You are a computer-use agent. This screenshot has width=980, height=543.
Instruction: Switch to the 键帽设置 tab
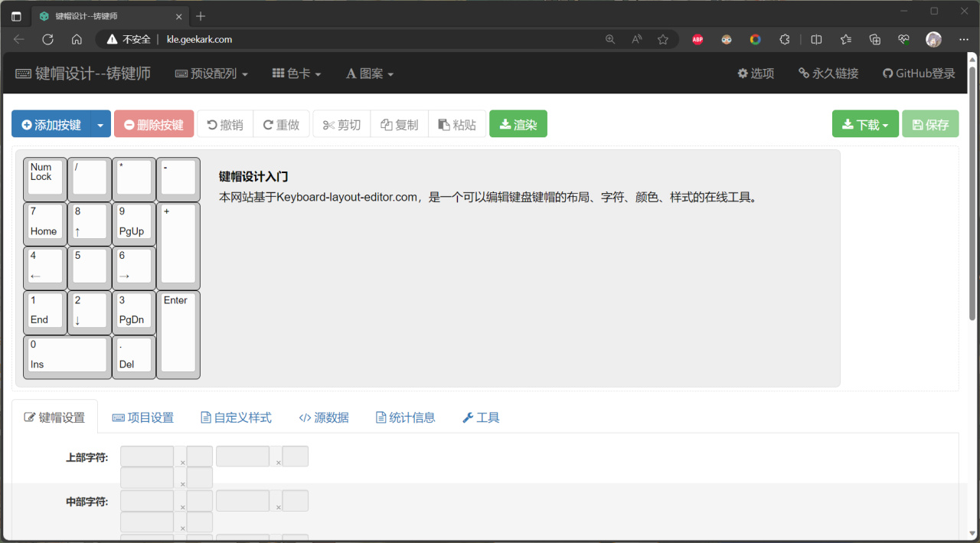coord(54,417)
